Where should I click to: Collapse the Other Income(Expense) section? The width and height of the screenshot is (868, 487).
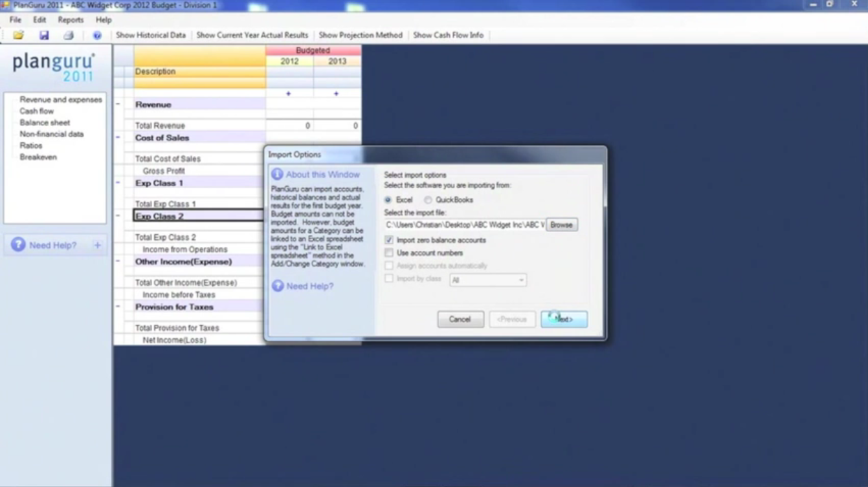tap(118, 261)
